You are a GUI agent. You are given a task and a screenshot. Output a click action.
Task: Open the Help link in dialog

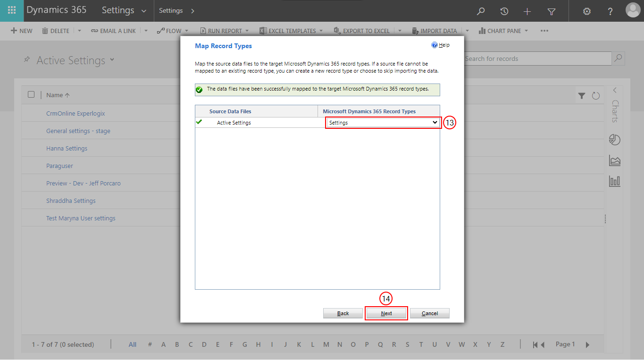(440, 45)
